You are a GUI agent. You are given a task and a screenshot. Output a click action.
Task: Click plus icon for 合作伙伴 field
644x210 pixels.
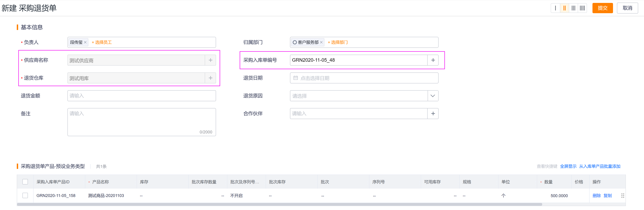(x=433, y=114)
